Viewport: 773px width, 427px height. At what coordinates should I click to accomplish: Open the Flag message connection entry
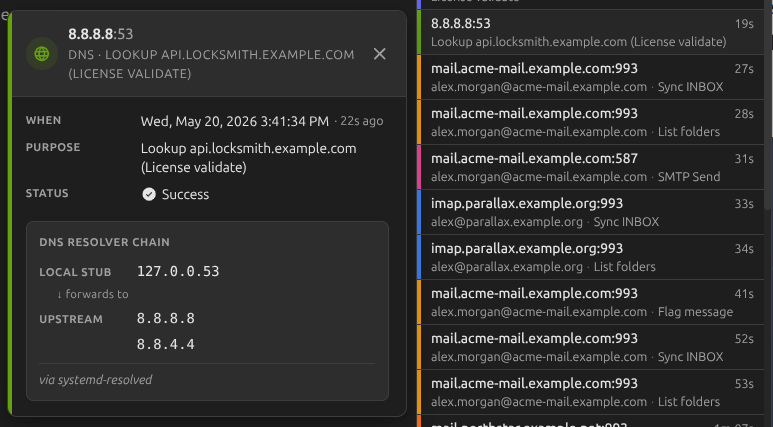coord(591,302)
